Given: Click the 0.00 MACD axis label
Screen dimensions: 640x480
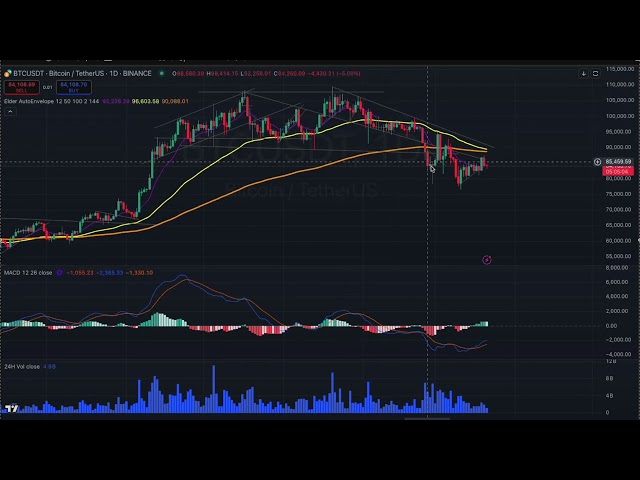Looking at the screenshot, I should point(611,326).
